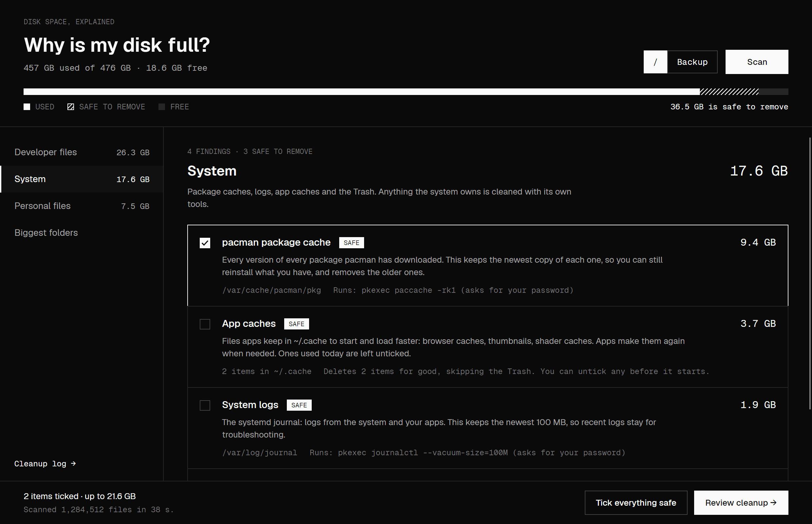Click Tick everything safe button
The height and width of the screenshot is (524, 812).
pos(636,503)
